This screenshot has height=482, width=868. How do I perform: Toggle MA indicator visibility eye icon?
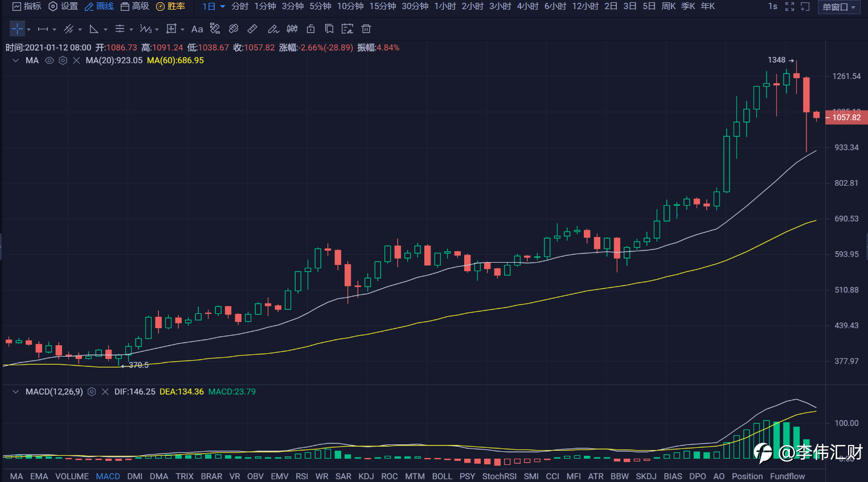[50, 60]
